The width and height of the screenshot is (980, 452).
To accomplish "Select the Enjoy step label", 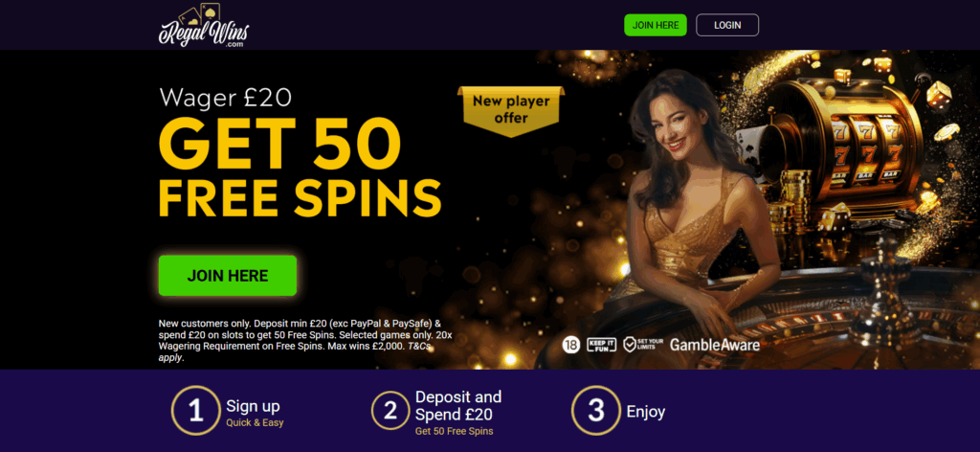I will point(646,412).
